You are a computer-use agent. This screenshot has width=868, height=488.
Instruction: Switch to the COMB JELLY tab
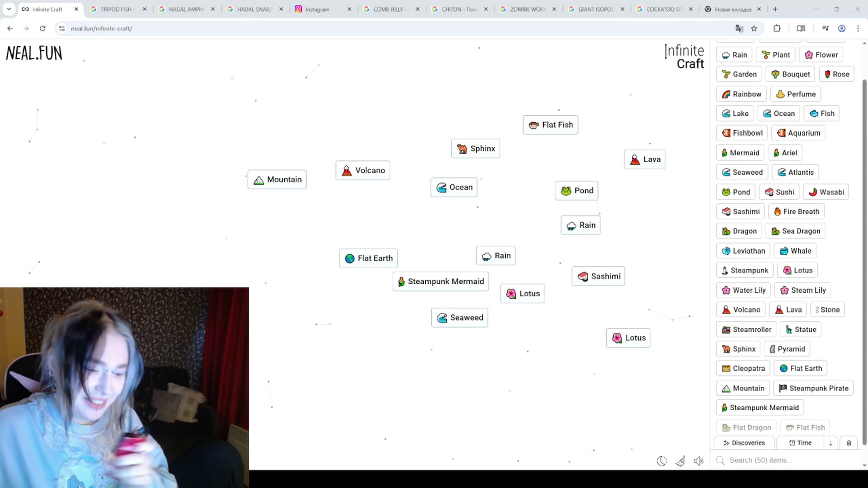[392, 9]
